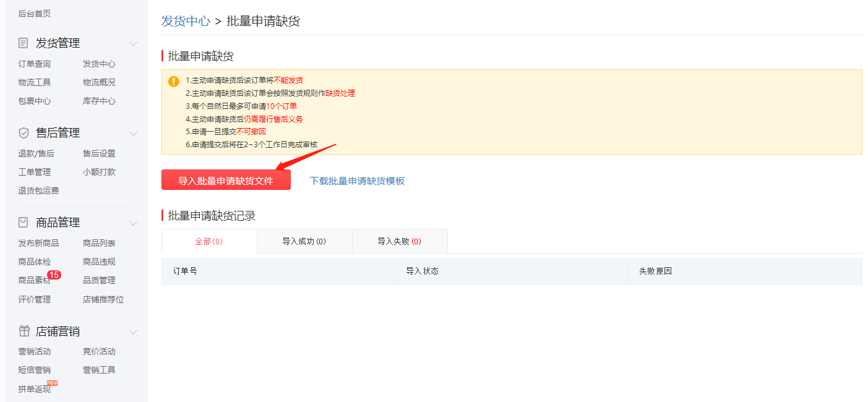Open 售后设置 sidebar item
The width and height of the screenshot is (868, 402).
pyautogui.click(x=99, y=153)
